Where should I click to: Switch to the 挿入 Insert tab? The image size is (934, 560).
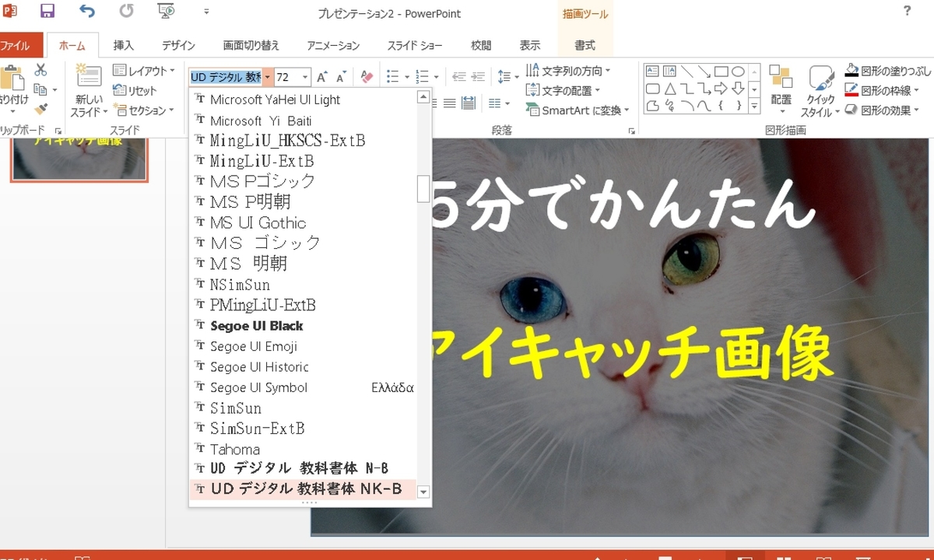point(123,45)
